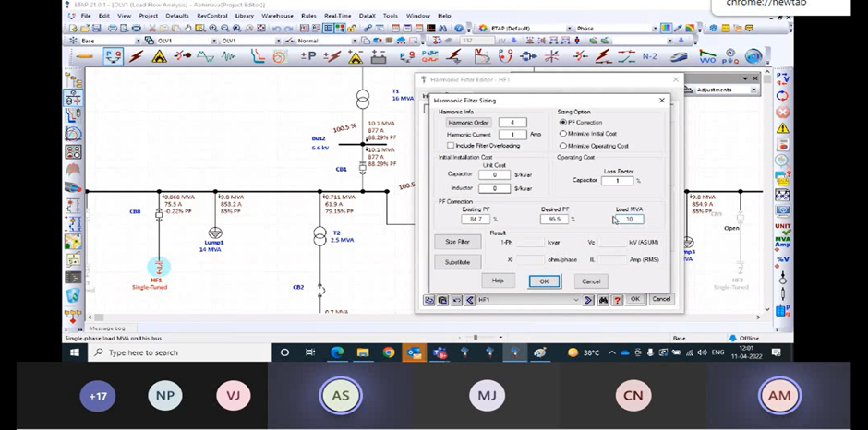Click the red Halt Current Calculation icon

782,113
